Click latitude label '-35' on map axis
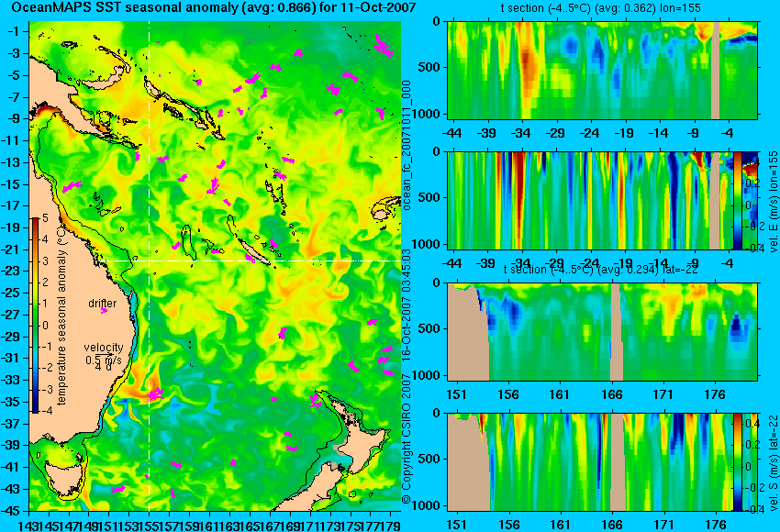 [10, 403]
